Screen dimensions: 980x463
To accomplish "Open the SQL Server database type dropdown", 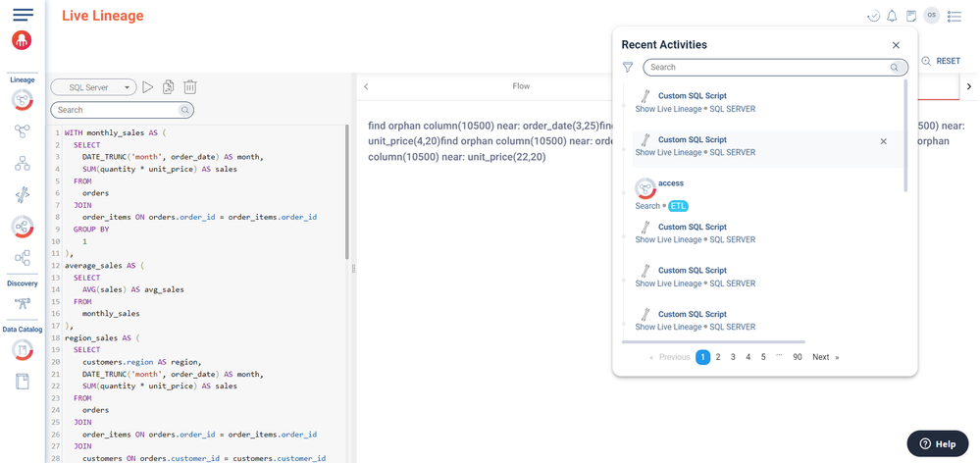I will pyautogui.click(x=92, y=87).
